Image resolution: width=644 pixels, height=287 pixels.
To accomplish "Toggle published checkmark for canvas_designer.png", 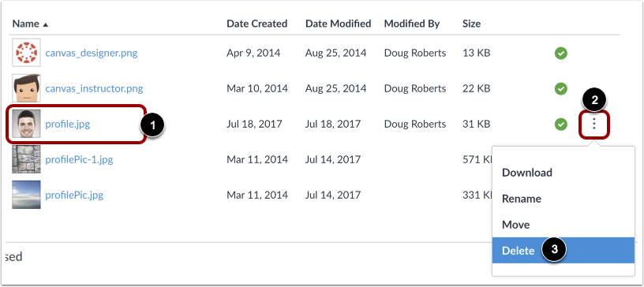I will click(x=560, y=53).
